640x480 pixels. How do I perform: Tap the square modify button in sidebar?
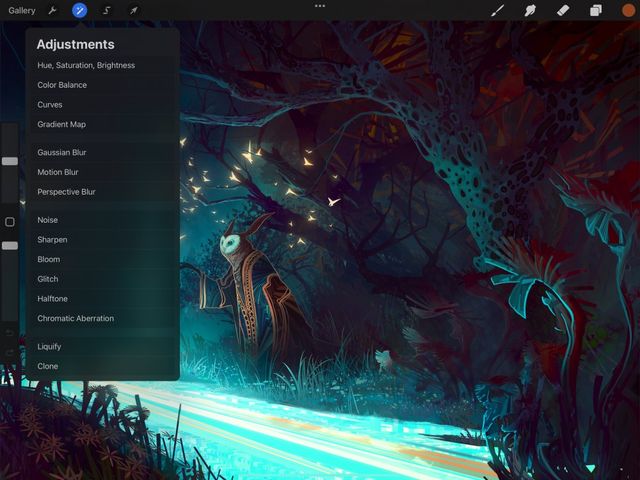(x=10, y=222)
